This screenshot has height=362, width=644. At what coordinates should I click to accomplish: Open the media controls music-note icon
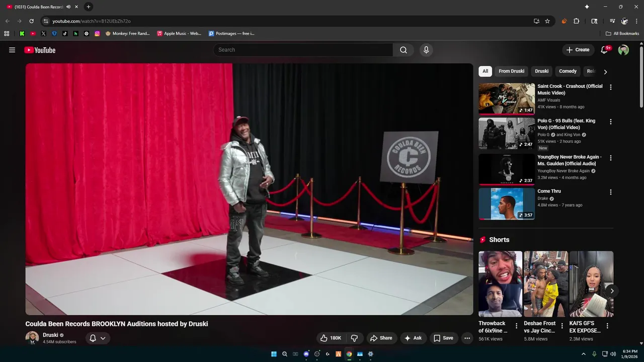[x=612, y=21]
